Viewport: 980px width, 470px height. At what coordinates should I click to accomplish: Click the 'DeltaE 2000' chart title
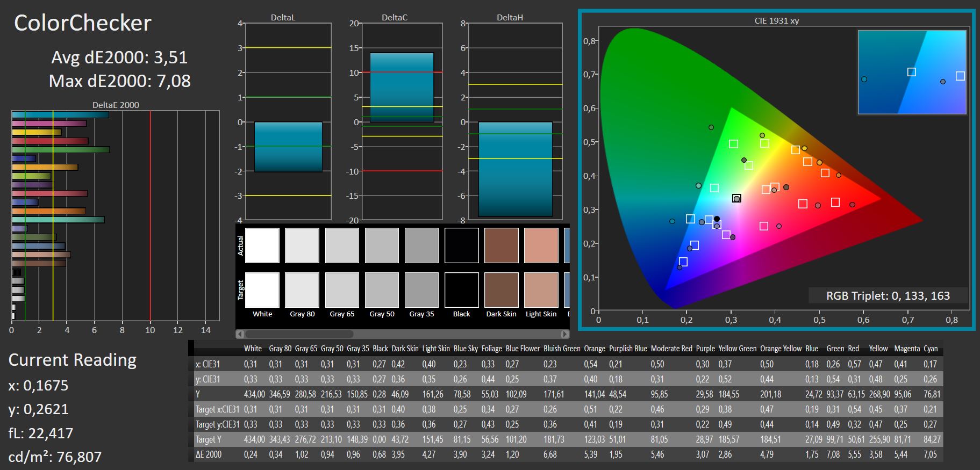(116, 105)
